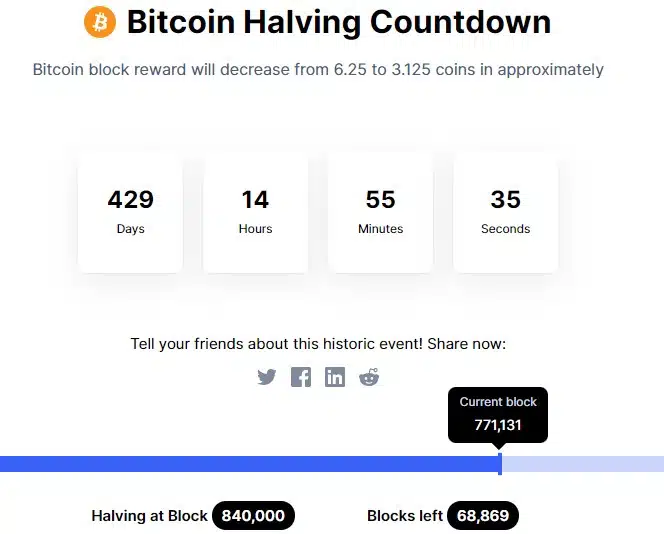The width and height of the screenshot is (664, 534).
Task: Click the progress bar current block marker
Action: 500,464
